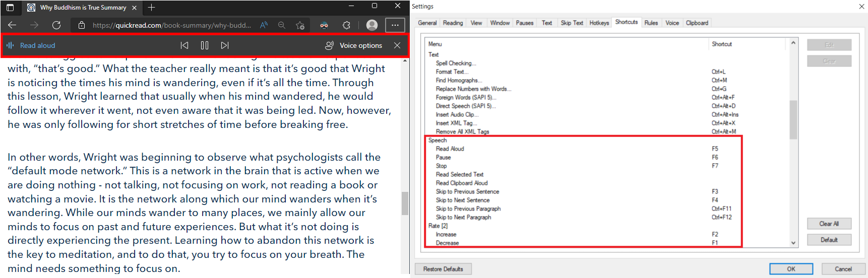Image resolution: width=868 pixels, height=278 pixels.
Task: Open the Rules tab
Action: coord(651,23)
